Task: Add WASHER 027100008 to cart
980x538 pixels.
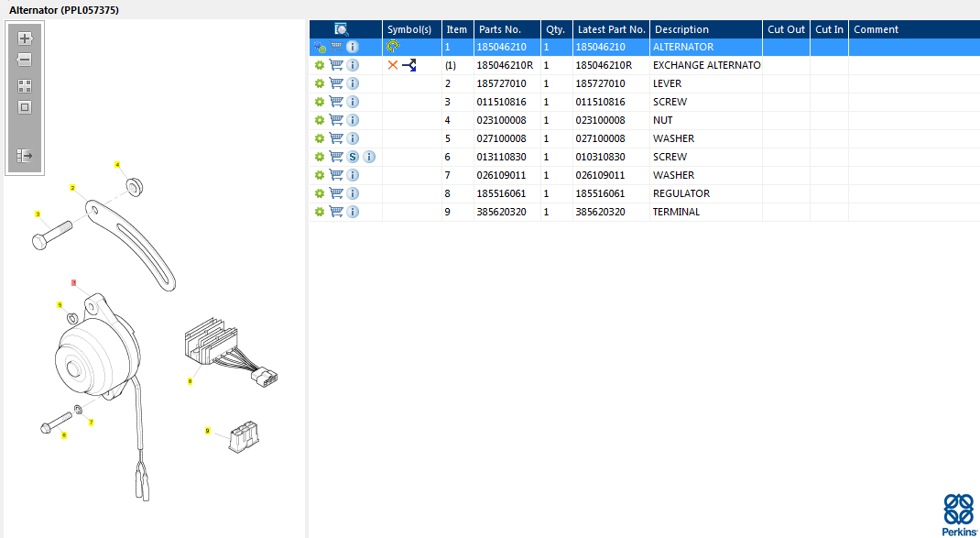Action: coord(336,138)
